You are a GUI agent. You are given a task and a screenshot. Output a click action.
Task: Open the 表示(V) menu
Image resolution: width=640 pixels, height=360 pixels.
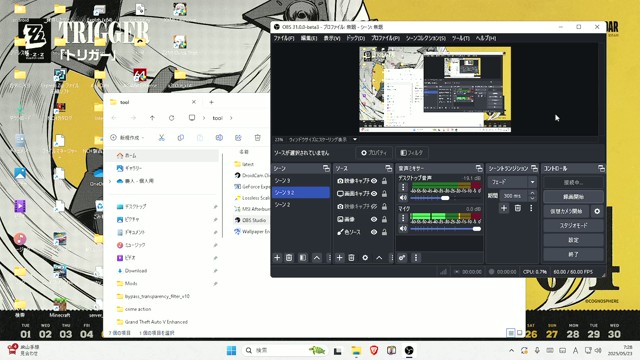332,38
